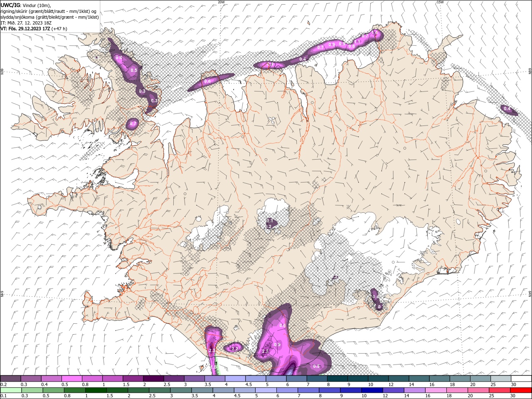Select the dark teal swatch at 8 in upper legend
Viewport: 532px width, 399px height.
(x=336, y=378)
